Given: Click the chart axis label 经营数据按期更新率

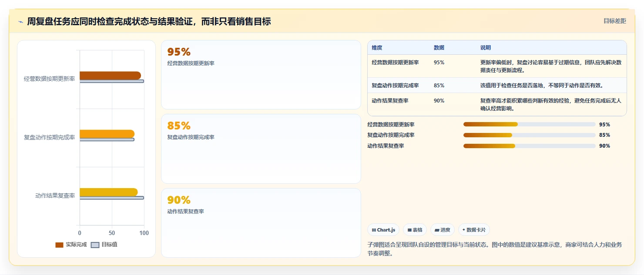Looking at the screenshot, I should [x=49, y=79].
